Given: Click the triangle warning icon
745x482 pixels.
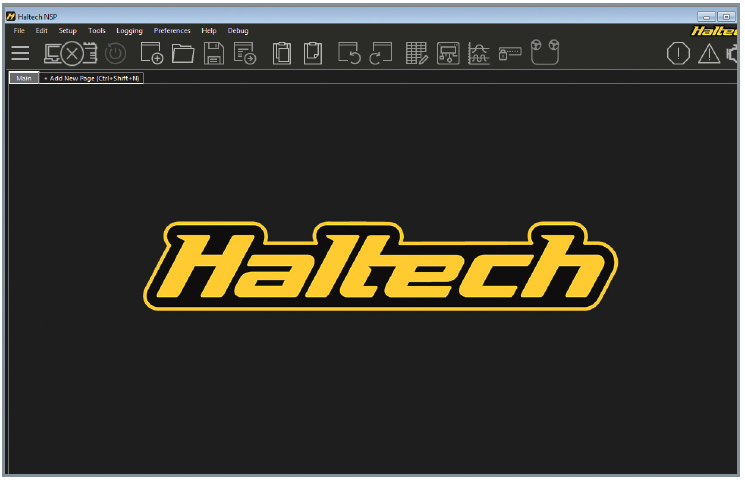Looking at the screenshot, I should tap(709, 53).
